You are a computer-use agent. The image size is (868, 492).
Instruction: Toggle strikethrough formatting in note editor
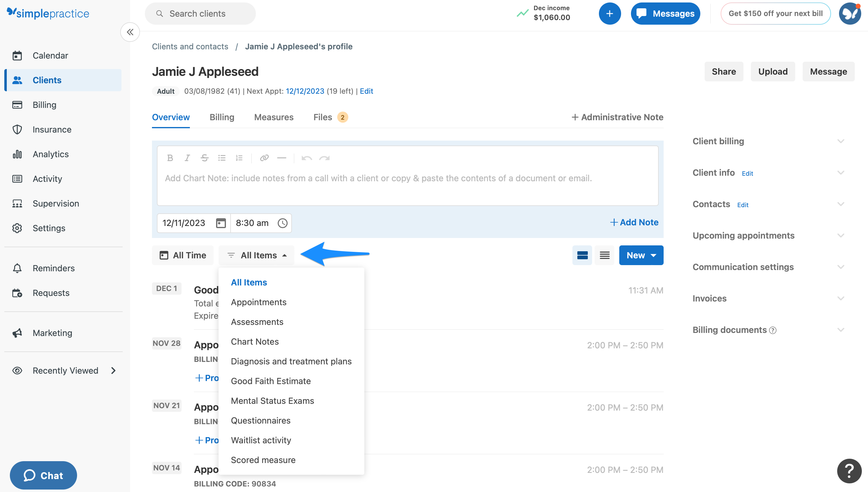(x=204, y=158)
